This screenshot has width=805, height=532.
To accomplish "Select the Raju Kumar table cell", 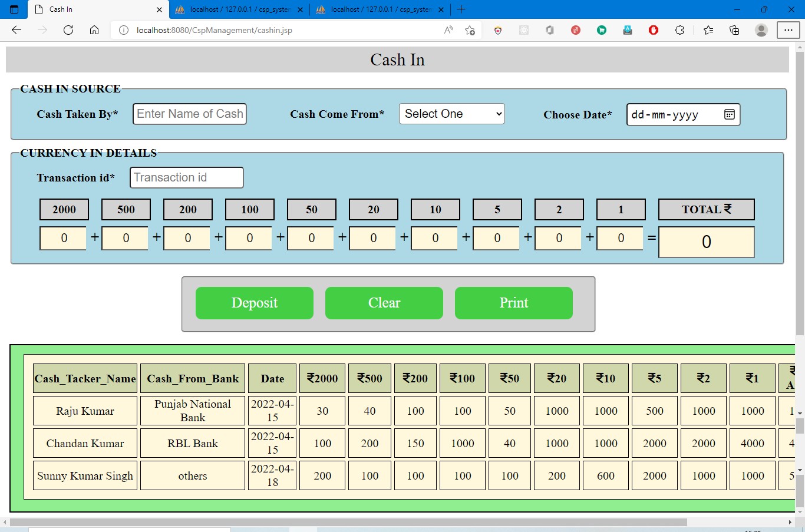I will pyautogui.click(x=85, y=411).
